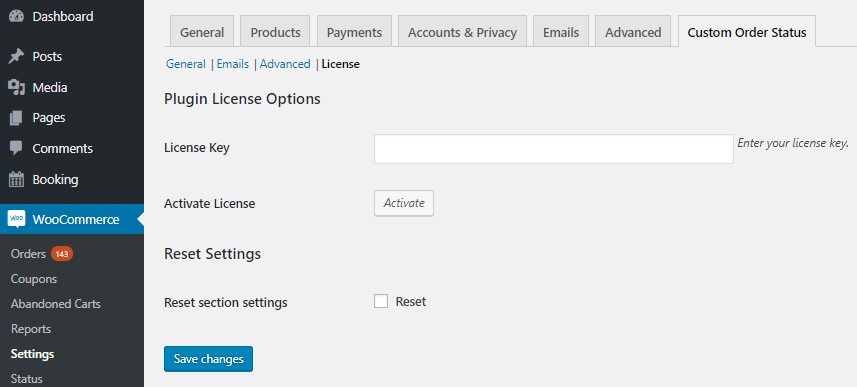The width and height of the screenshot is (857, 387).
Task: Click the Save changes button
Action: pos(208,359)
